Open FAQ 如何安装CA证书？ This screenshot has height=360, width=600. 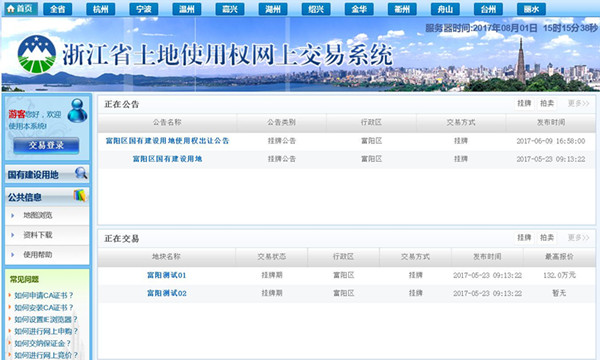pos(43,307)
